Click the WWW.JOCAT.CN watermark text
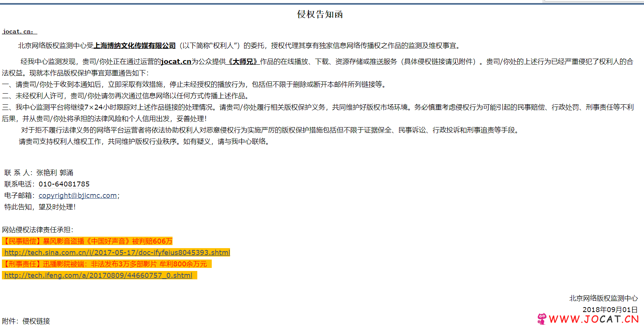 click(x=594, y=319)
